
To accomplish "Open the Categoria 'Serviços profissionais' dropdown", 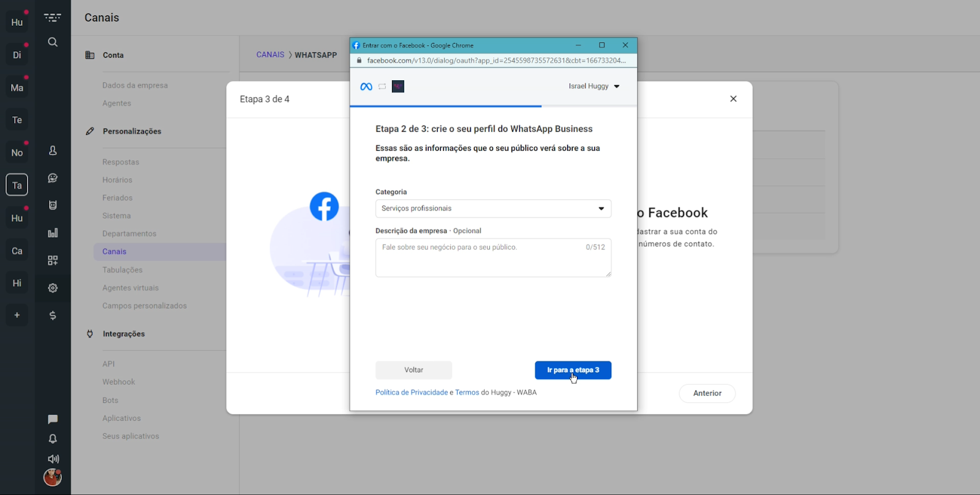I will pyautogui.click(x=493, y=208).
